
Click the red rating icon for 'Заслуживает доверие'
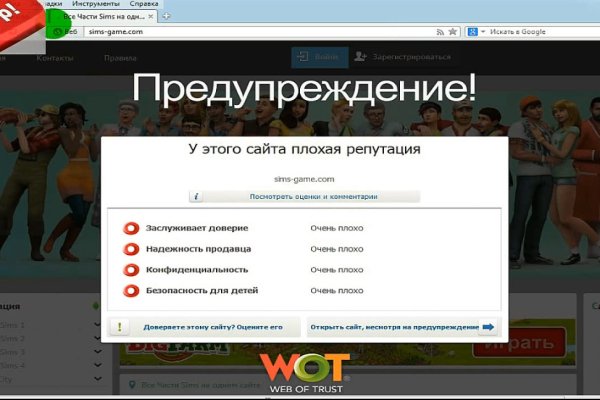tap(130, 228)
